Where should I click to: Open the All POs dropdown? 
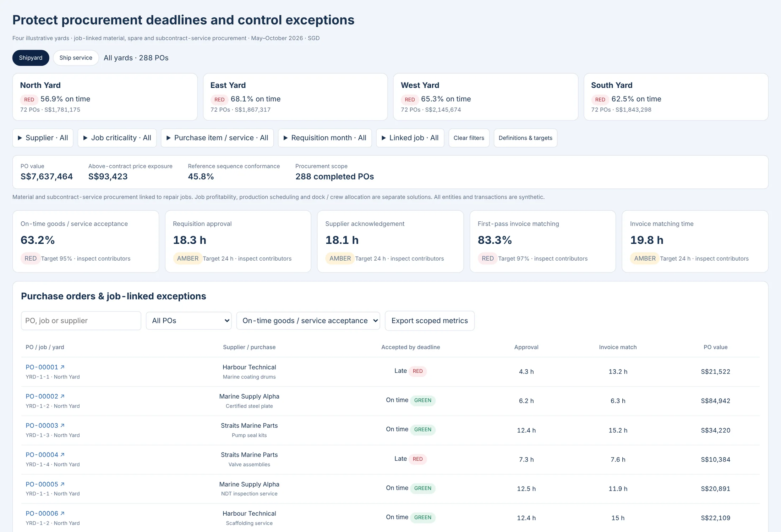coord(189,321)
